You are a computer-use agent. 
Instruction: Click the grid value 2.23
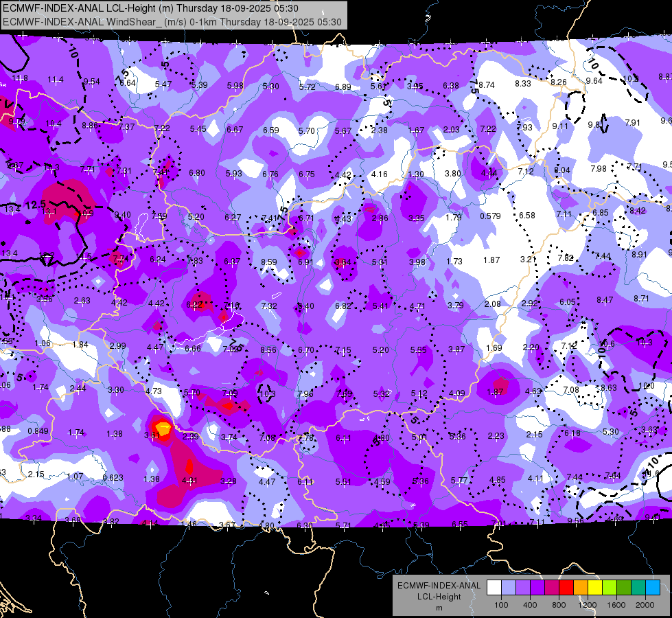[496, 436]
